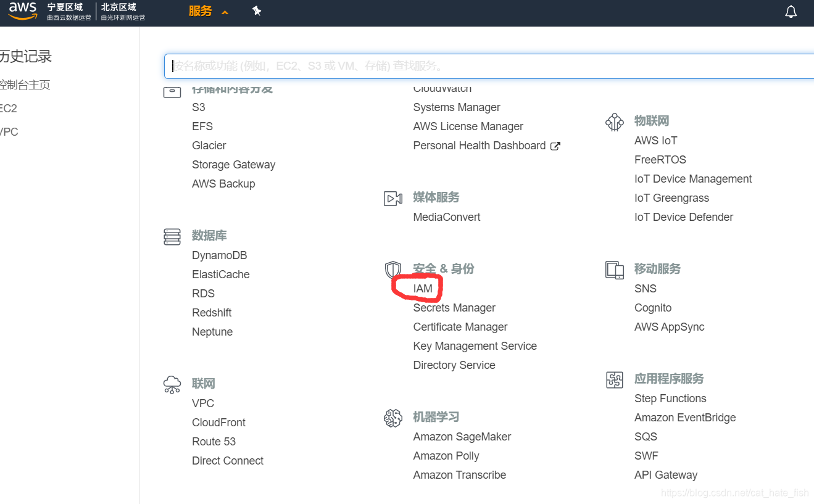Viewport: 814px width, 504px height.
Task: Open Amazon SageMaker
Action: coord(462,437)
